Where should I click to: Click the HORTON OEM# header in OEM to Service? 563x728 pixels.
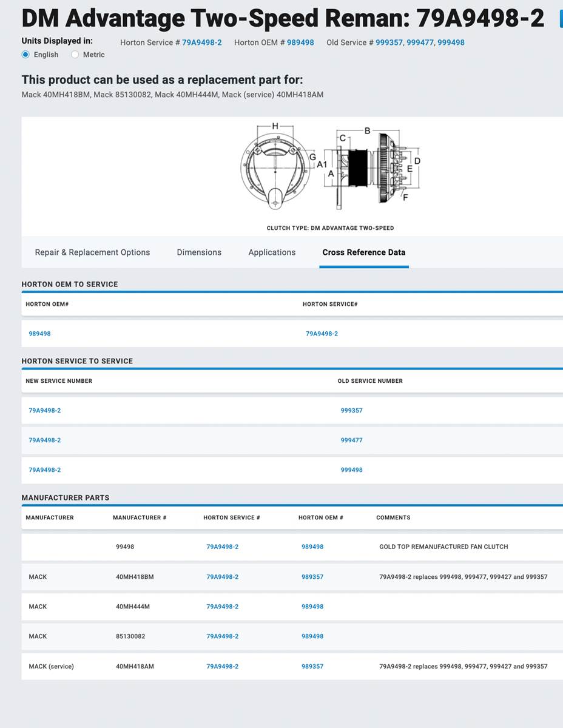click(47, 304)
